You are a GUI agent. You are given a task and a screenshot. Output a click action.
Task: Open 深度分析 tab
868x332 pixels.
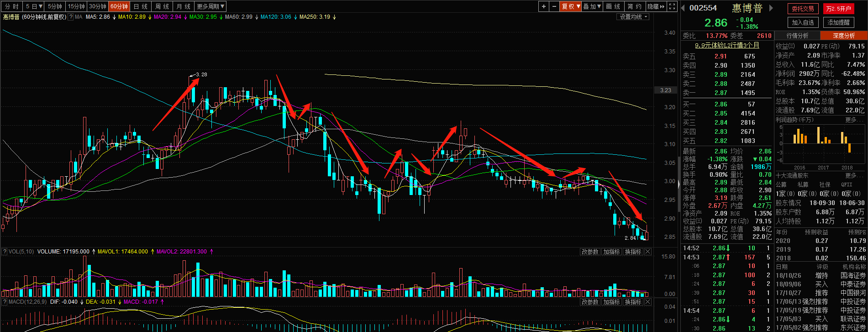844,36
